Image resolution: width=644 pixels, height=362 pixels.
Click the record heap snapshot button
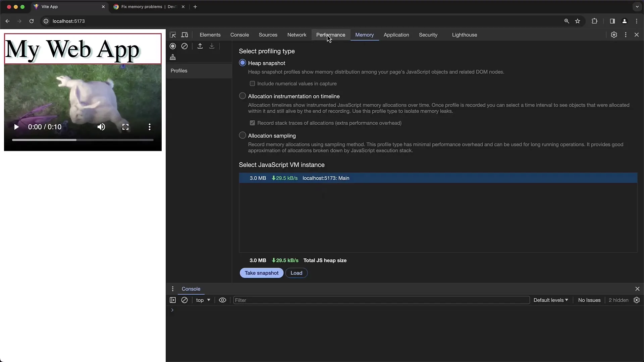coord(172,46)
